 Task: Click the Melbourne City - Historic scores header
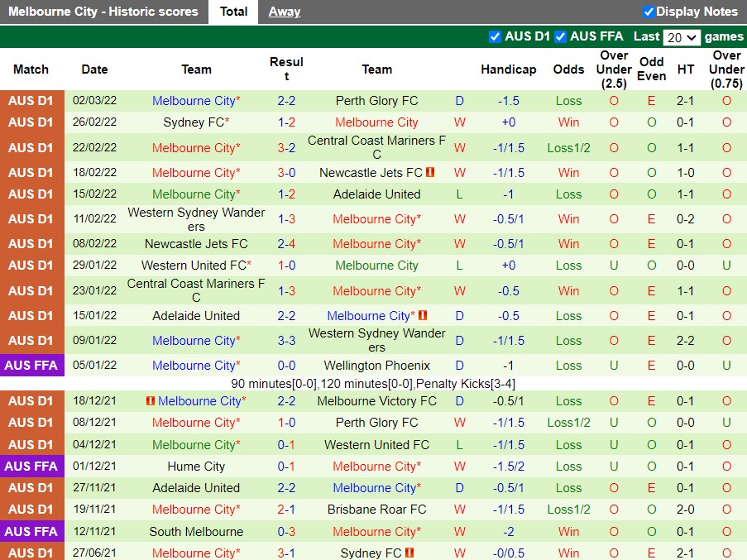pyautogui.click(x=103, y=12)
